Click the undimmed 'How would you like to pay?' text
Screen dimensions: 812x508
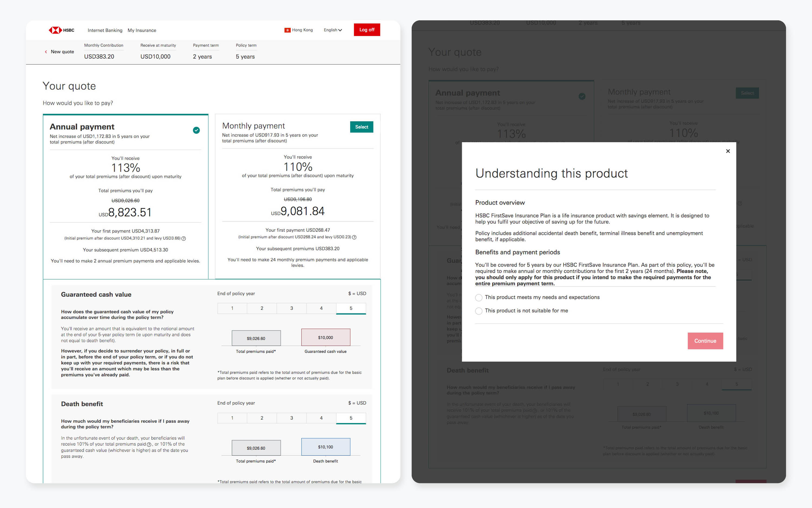[78, 103]
